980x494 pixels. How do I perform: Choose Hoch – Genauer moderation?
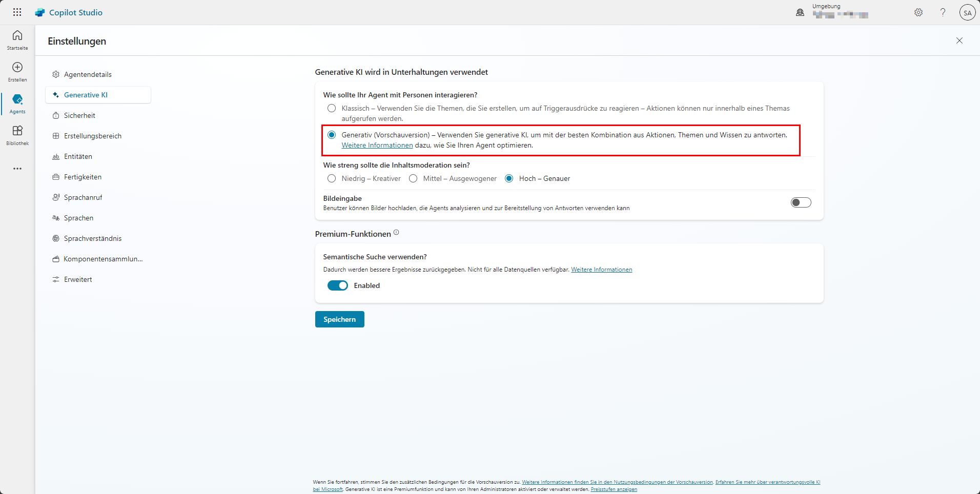coord(509,178)
